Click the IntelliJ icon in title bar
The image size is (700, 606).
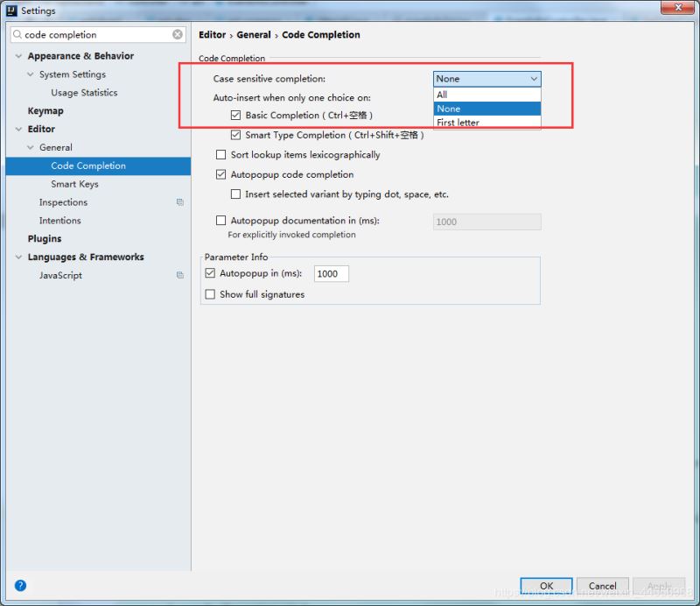tap(11, 11)
